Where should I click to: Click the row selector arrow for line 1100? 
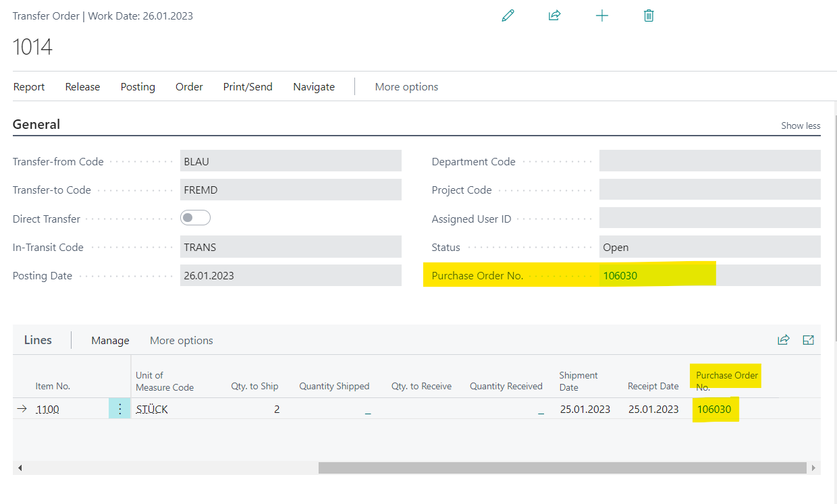point(22,409)
